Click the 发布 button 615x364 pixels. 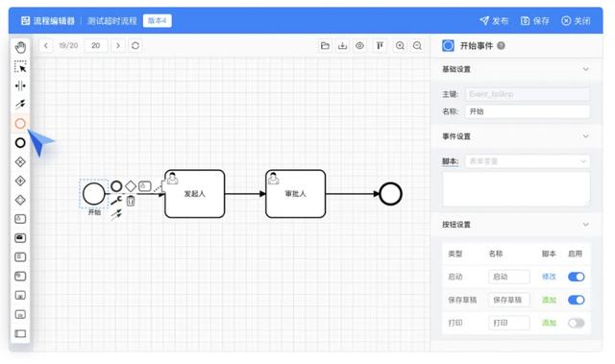(x=494, y=21)
